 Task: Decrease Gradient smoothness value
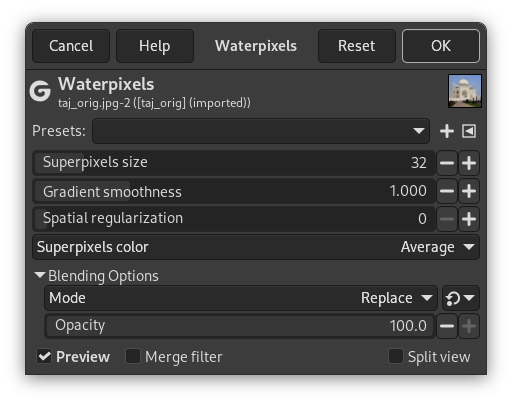pos(447,191)
